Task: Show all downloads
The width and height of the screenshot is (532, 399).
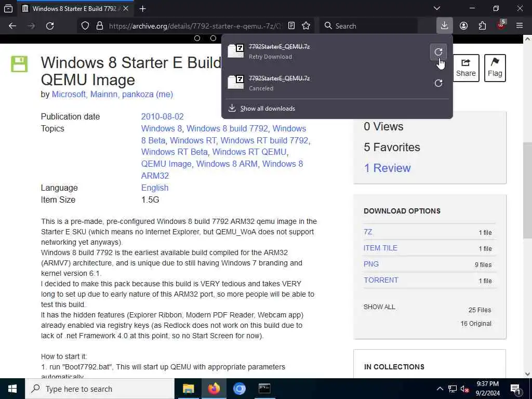Action: [x=268, y=109]
